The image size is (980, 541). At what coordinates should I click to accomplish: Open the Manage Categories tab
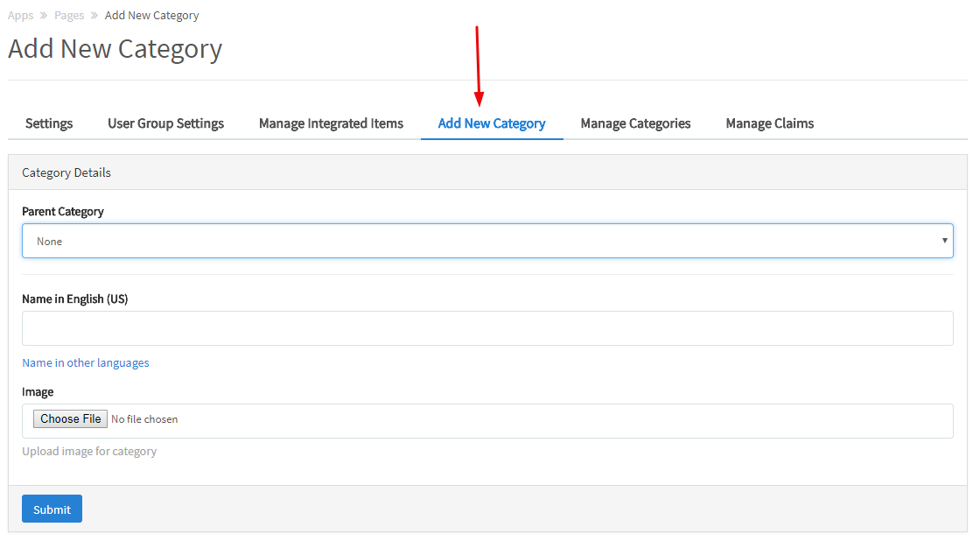[635, 123]
